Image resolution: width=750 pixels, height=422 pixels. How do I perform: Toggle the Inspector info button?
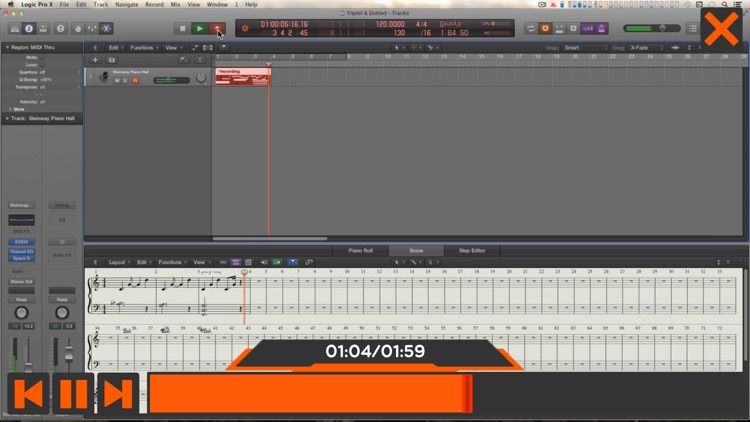(29, 29)
